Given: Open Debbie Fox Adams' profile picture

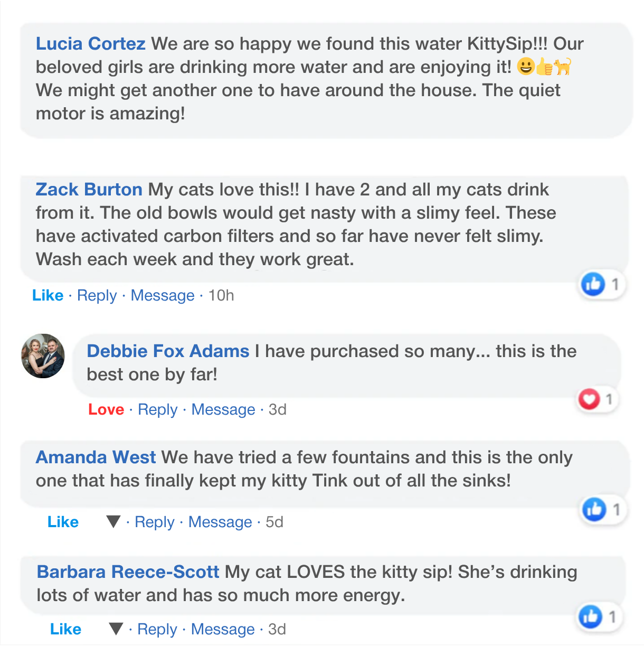Looking at the screenshot, I should [43, 356].
